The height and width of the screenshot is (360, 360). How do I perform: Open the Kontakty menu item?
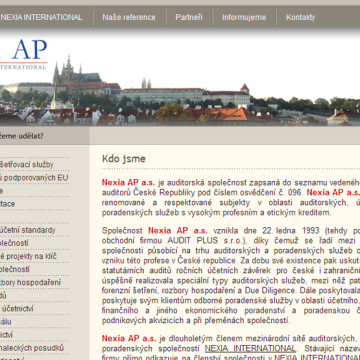coord(300,17)
